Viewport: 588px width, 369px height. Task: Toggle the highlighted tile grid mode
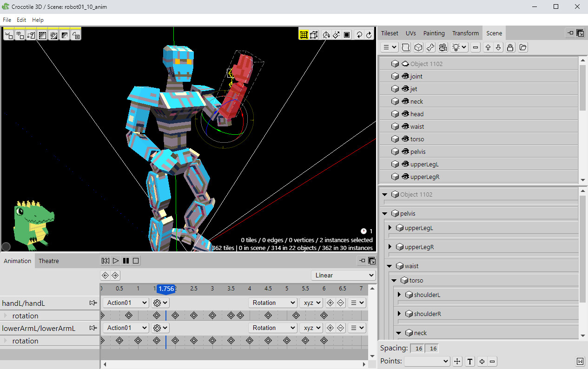(304, 34)
